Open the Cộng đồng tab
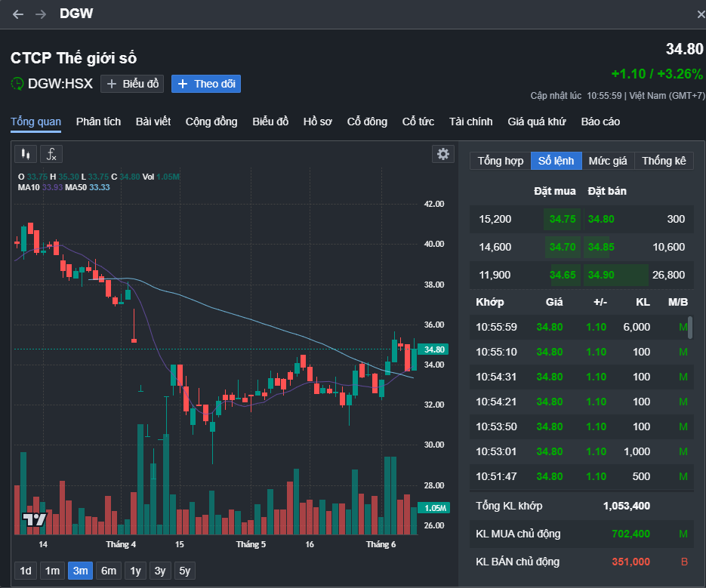The height and width of the screenshot is (588, 706). pos(211,122)
